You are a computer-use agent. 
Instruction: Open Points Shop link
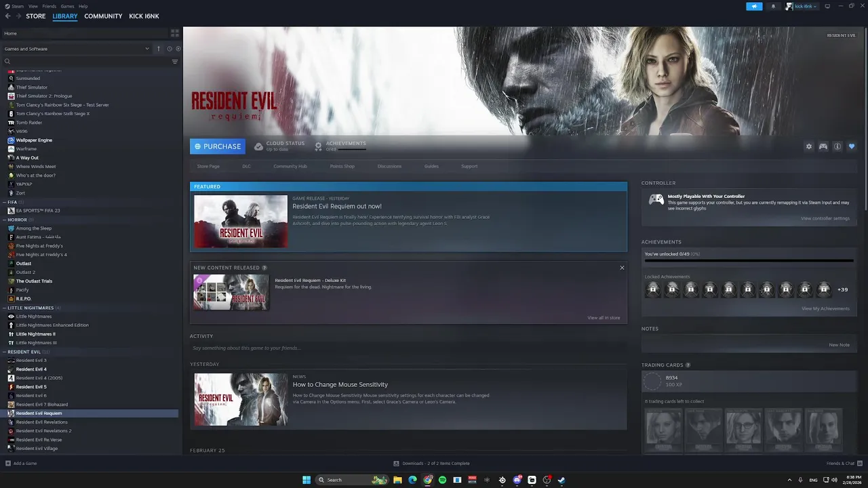(342, 166)
